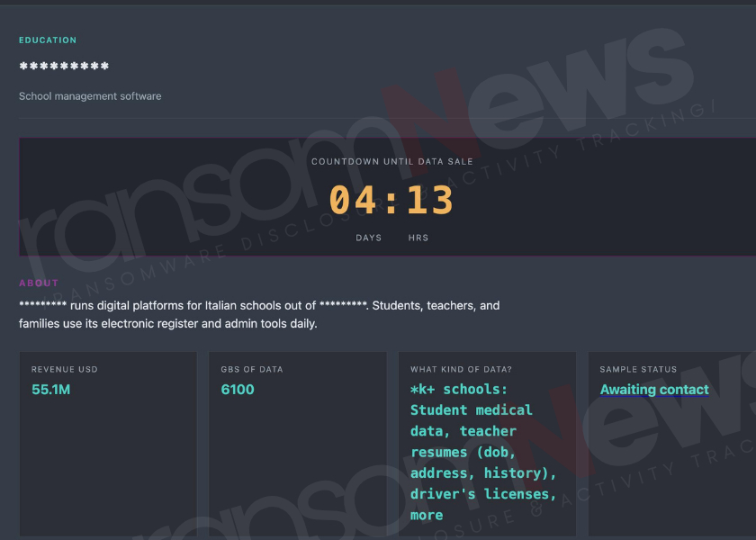
Task: Open the 'Awaiting contact' sample status link
Action: [654, 390]
